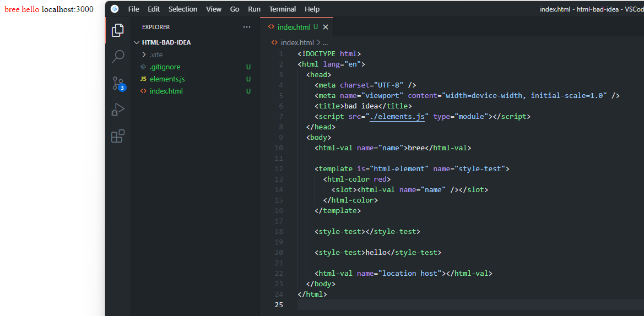Click the breadcrumb ellipsis after index.html

(x=325, y=43)
